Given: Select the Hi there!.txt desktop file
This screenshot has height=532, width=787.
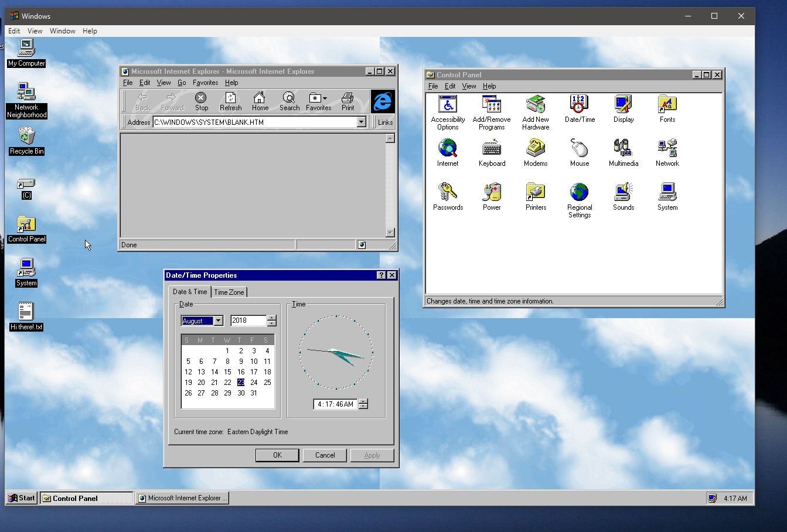Looking at the screenshot, I should tap(26, 316).
